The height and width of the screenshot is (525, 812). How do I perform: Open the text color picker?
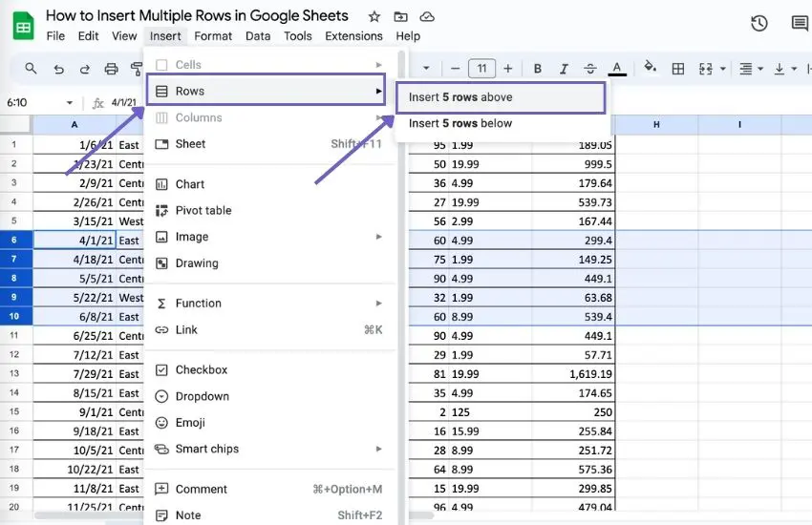(617, 69)
